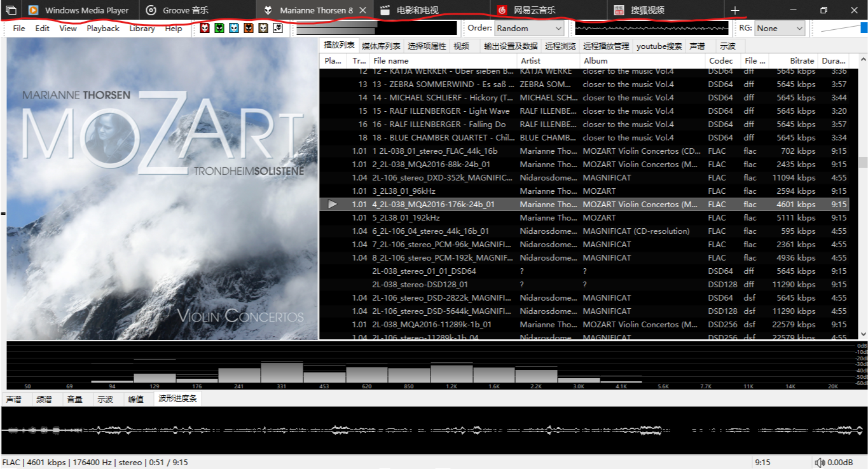Click the white alien shortcut toolbar icon

278,28
